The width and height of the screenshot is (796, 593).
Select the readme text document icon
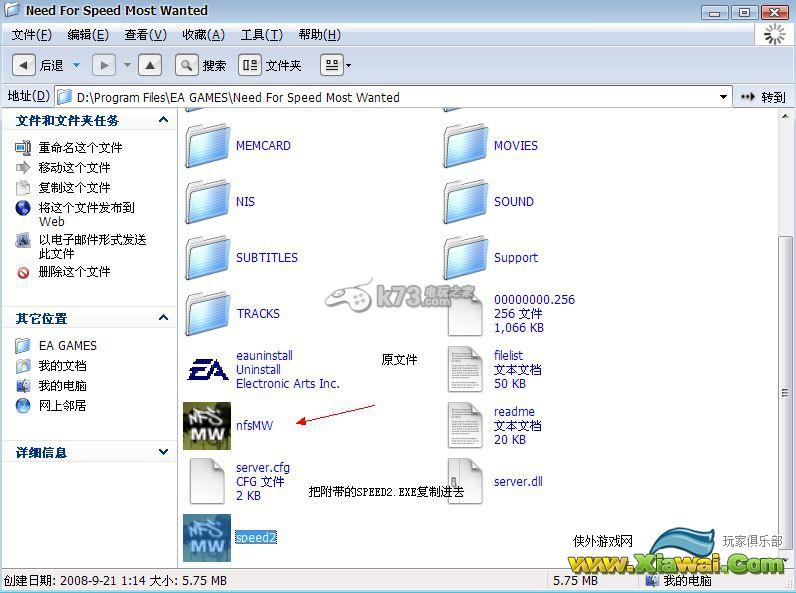(465, 425)
